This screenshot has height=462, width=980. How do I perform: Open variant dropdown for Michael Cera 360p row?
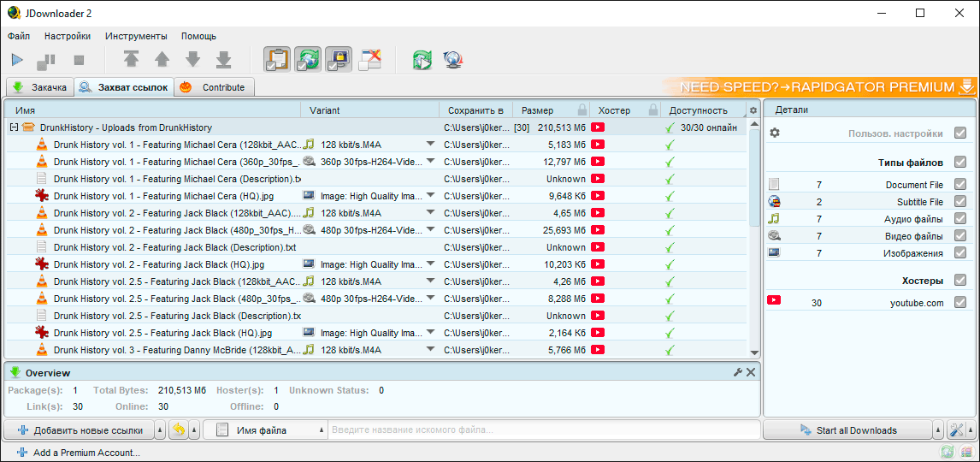[430, 162]
